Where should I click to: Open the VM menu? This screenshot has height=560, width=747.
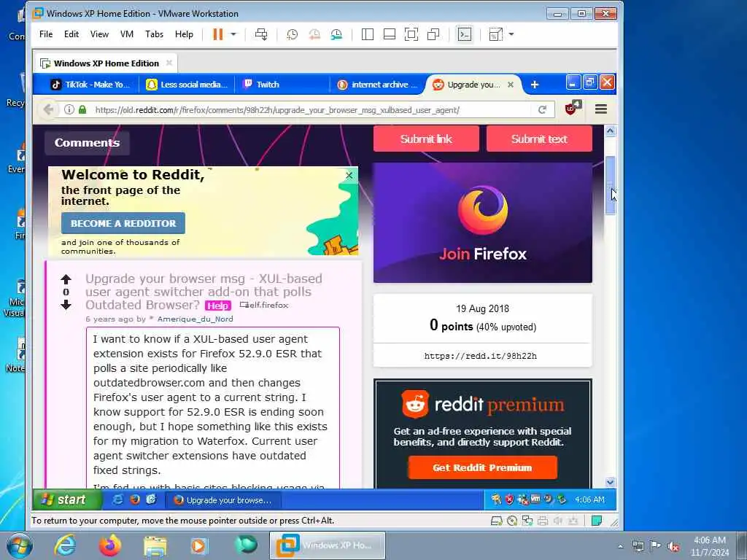[x=127, y=34]
